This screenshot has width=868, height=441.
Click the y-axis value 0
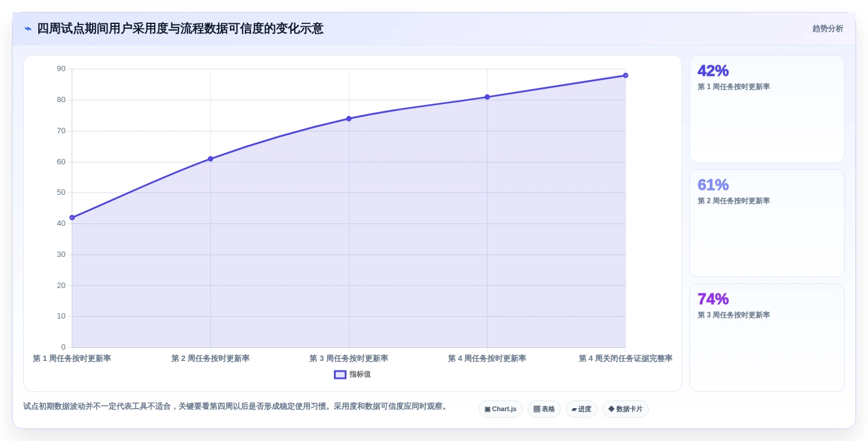63,347
